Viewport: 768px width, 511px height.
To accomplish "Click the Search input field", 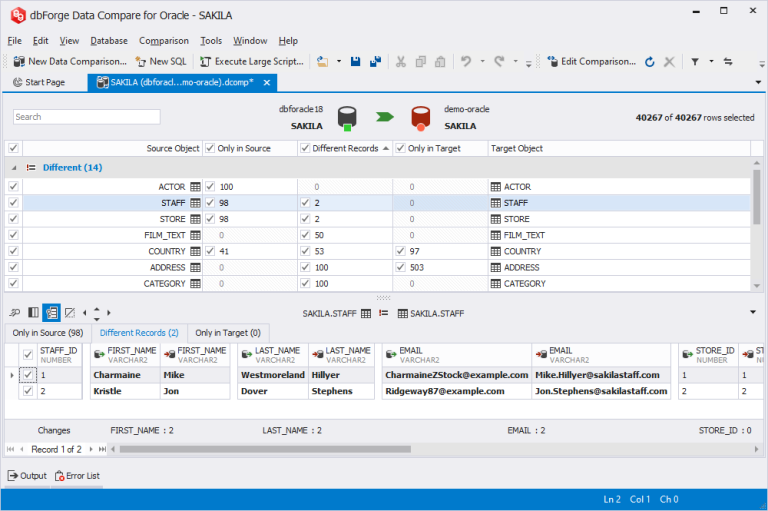I will (x=86, y=117).
